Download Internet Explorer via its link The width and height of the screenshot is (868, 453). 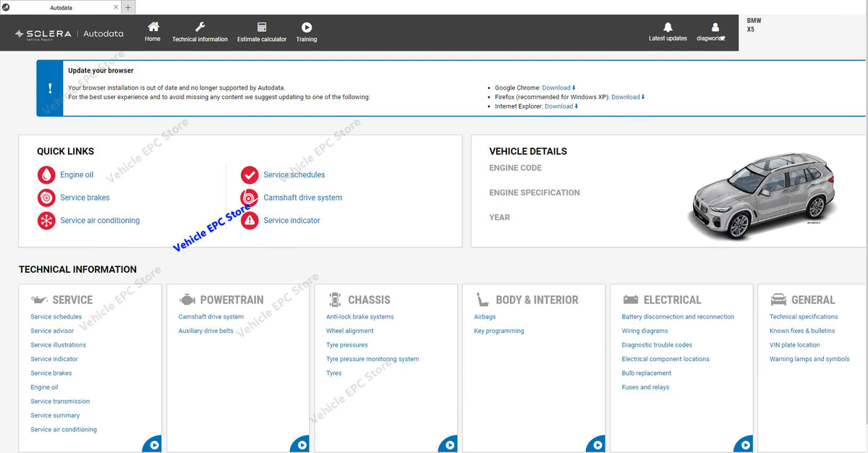562,106
